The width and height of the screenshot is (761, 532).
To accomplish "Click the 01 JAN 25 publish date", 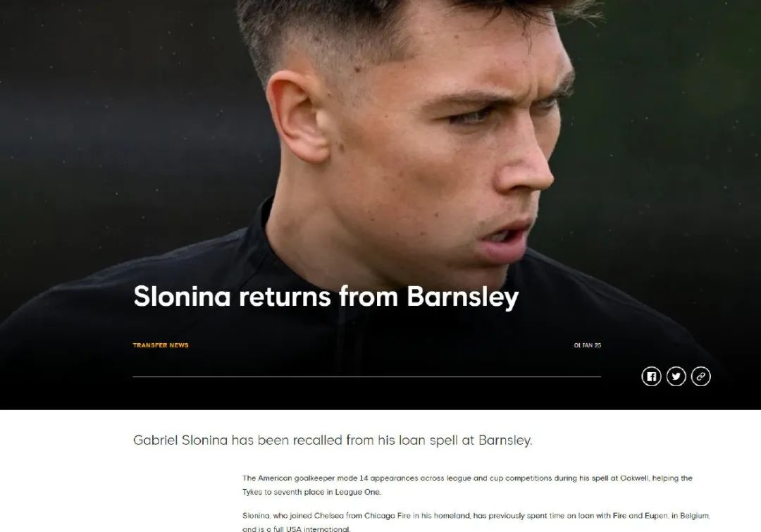I will coord(587,345).
